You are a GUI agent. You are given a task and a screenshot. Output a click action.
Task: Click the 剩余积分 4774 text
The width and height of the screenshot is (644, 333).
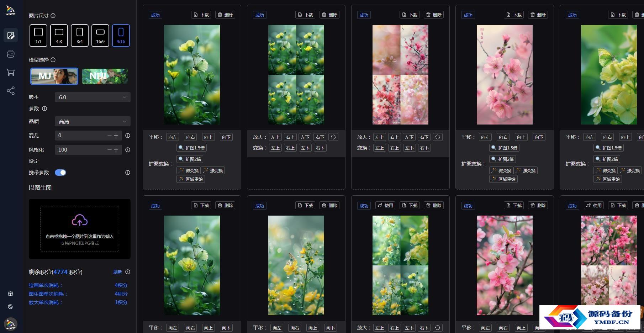[x=56, y=272]
